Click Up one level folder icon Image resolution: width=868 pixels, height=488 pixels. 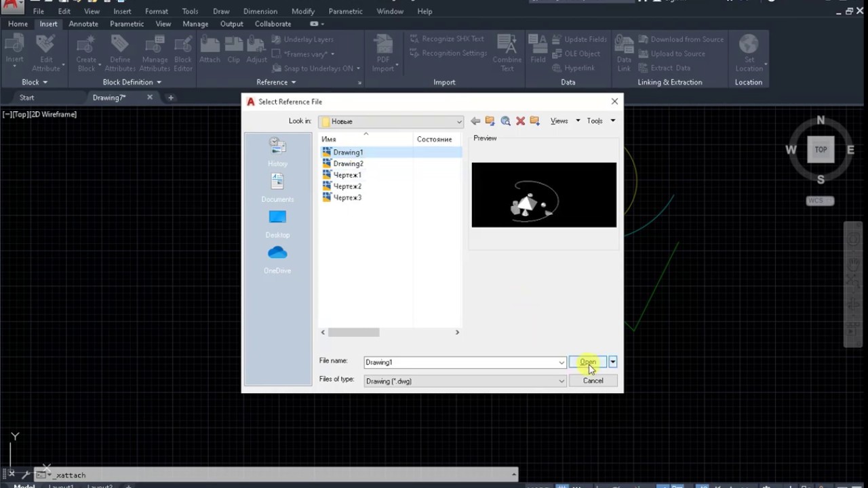click(490, 121)
